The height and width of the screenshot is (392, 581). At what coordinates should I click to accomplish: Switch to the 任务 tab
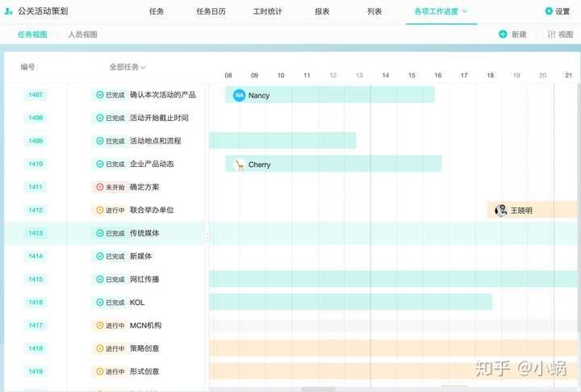point(157,11)
